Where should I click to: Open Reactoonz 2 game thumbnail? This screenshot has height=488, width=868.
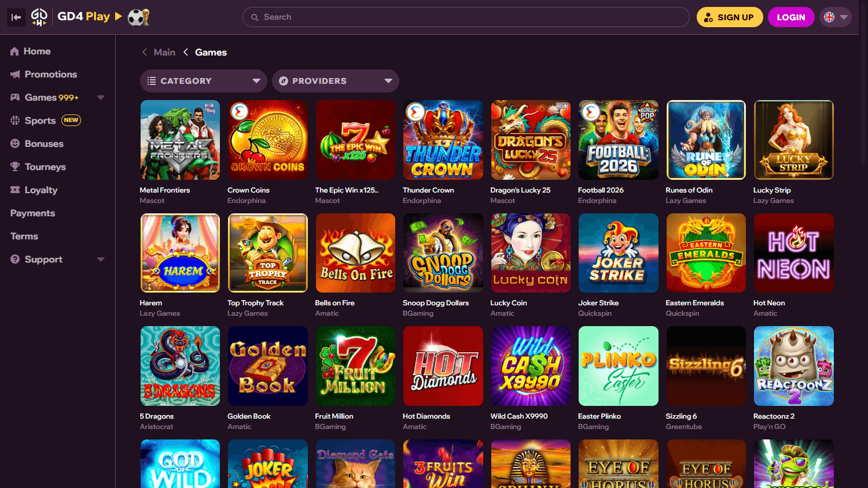pyautogui.click(x=794, y=366)
